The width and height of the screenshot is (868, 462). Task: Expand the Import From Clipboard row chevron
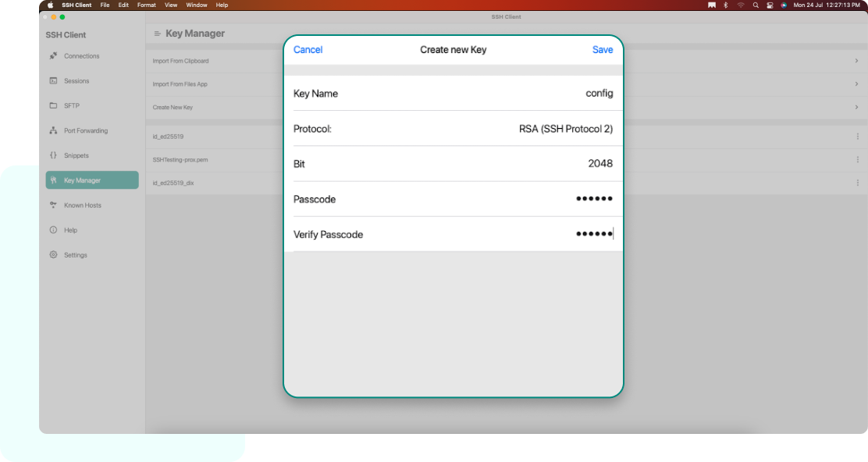click(856, 61)
